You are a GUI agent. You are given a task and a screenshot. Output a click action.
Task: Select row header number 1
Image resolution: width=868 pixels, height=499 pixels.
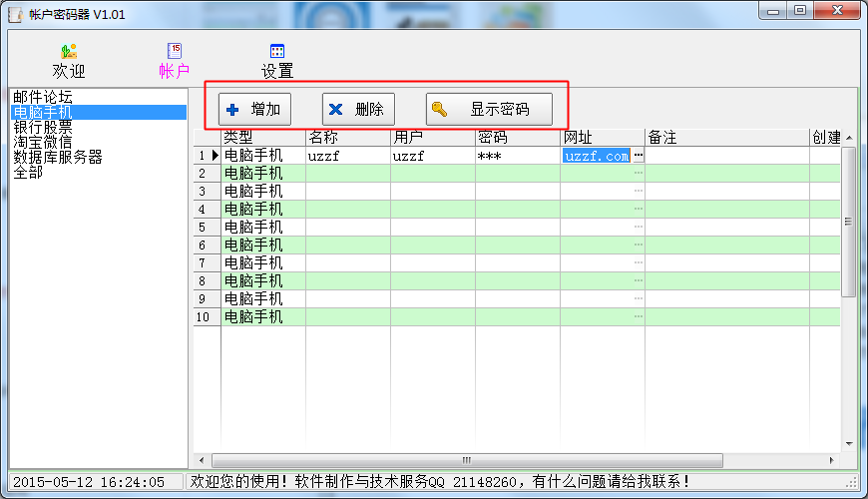point(208,156)
